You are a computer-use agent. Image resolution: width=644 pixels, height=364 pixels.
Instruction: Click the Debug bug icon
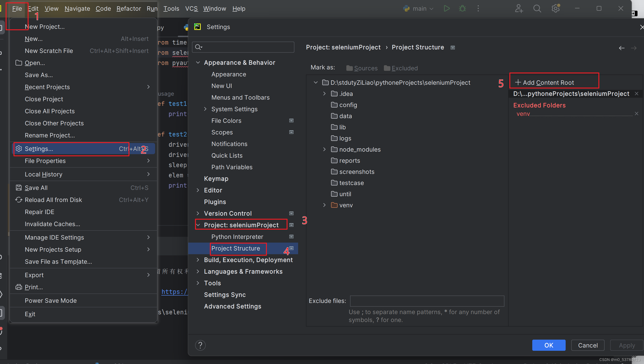pos(462,9)
